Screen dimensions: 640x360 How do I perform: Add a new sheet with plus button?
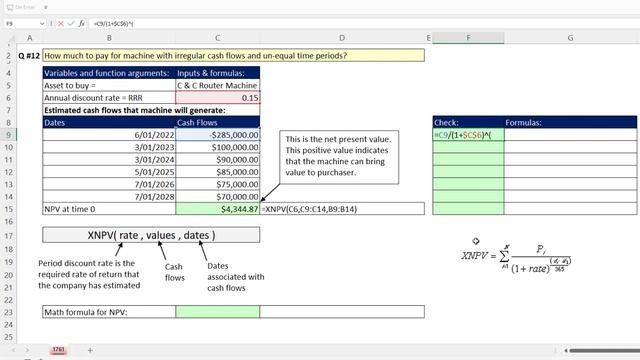90,350
